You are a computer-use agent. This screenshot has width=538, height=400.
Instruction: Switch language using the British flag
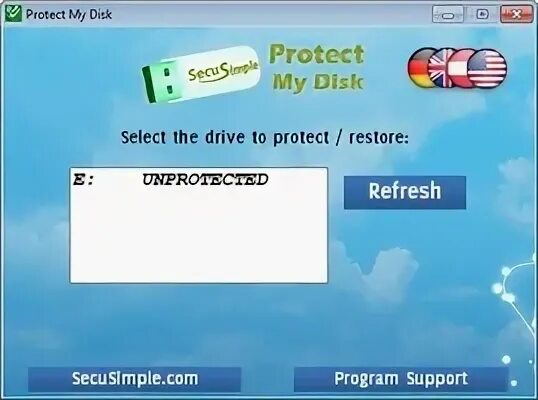(440, 68)
